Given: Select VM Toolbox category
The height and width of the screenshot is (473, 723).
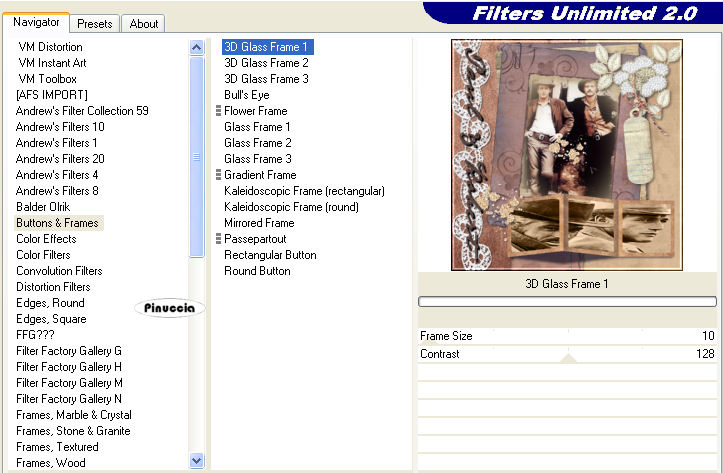Looking at the screenshot, I should (x=47, y=79).
